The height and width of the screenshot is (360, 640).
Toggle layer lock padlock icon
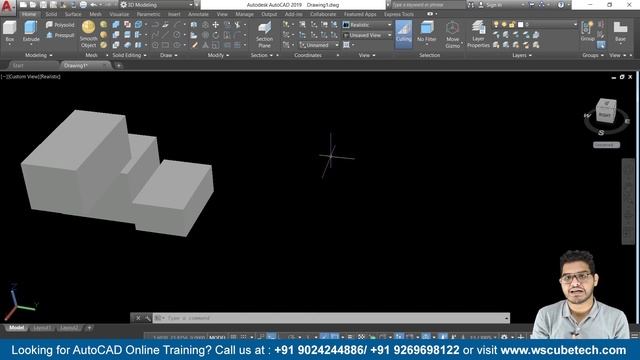512,25
